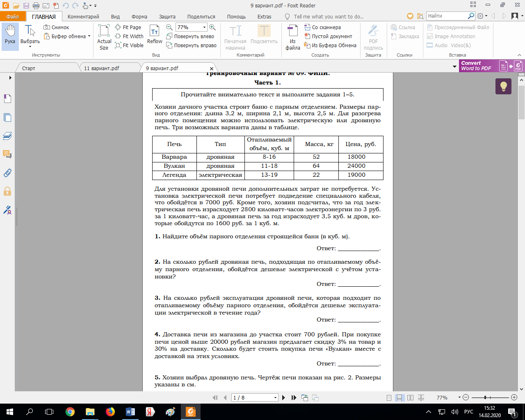Switch to the Комментарий ribbon tab
525x420 pixels.
pyautogui.click(x=83, y=17)
